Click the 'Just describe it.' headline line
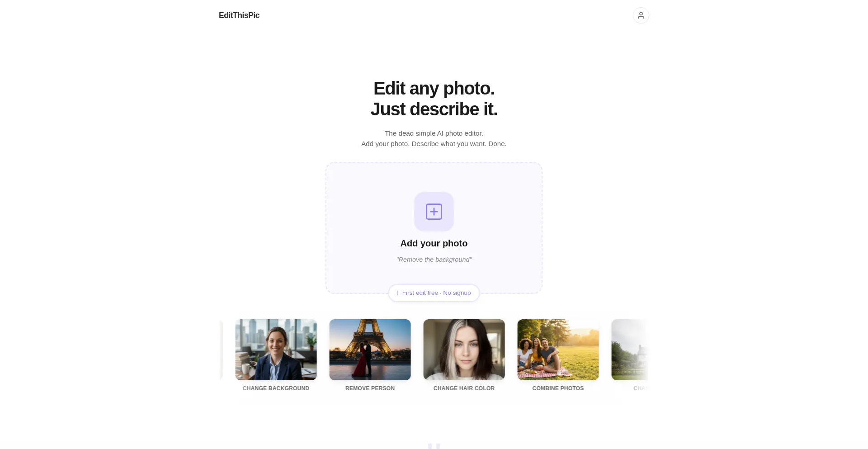Screen dimensions: 868x449 coord(434,109)
